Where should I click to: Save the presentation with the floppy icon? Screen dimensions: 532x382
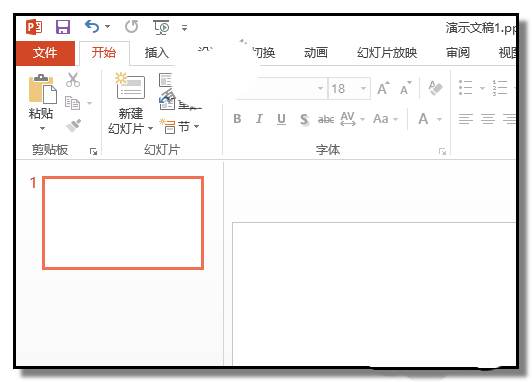(63, 27)
